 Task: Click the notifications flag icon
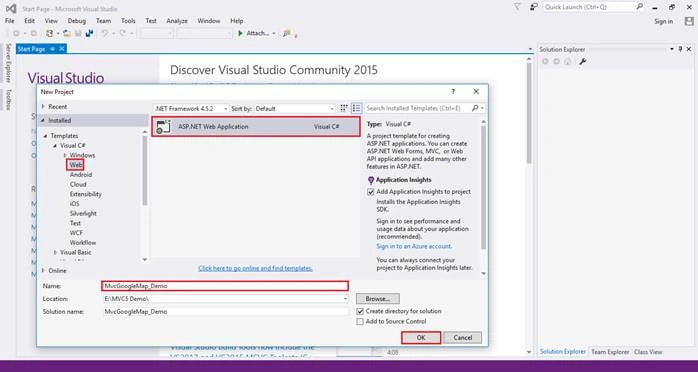pos(517,7)
